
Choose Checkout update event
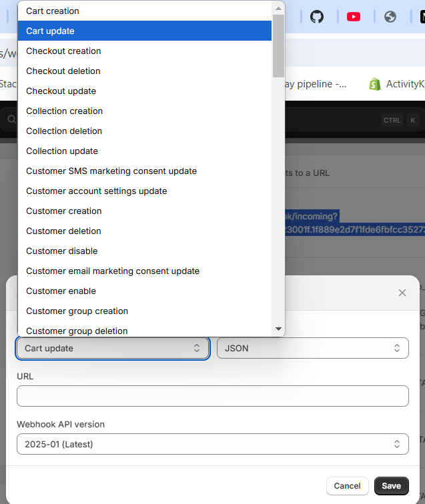(145, 91)
